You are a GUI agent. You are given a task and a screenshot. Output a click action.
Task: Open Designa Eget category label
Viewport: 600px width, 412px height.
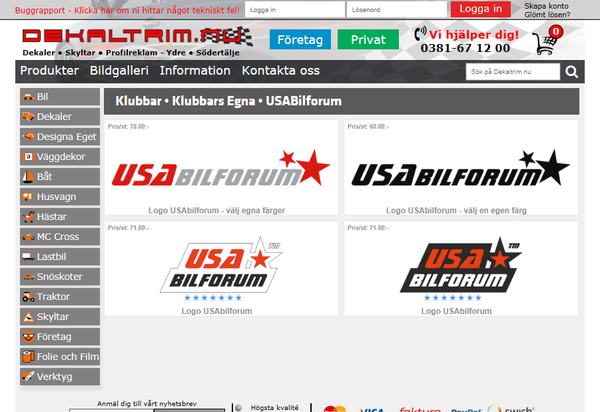pos(67,137)
